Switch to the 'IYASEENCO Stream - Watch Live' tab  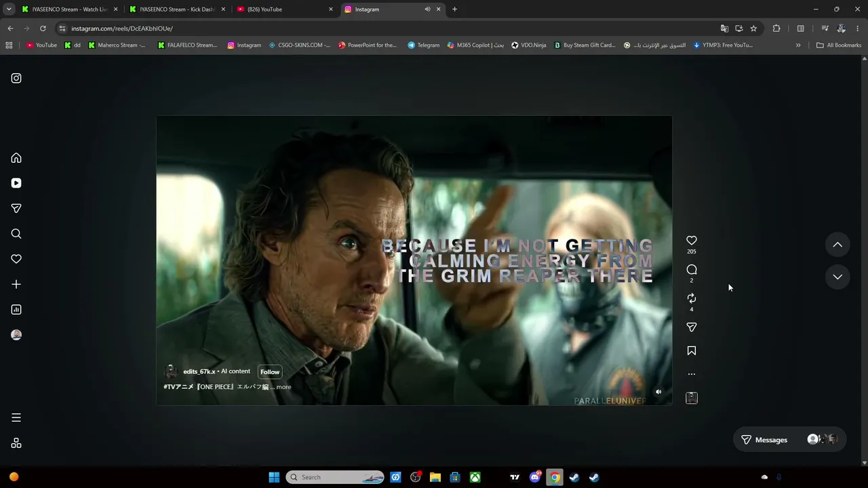coord(69,9)
